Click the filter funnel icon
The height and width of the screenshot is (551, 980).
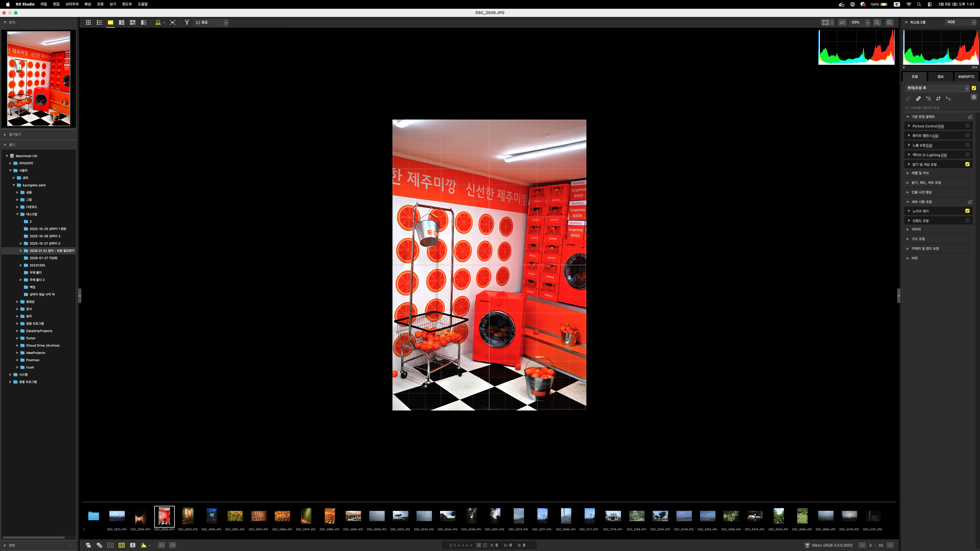[x=187, y=22]
